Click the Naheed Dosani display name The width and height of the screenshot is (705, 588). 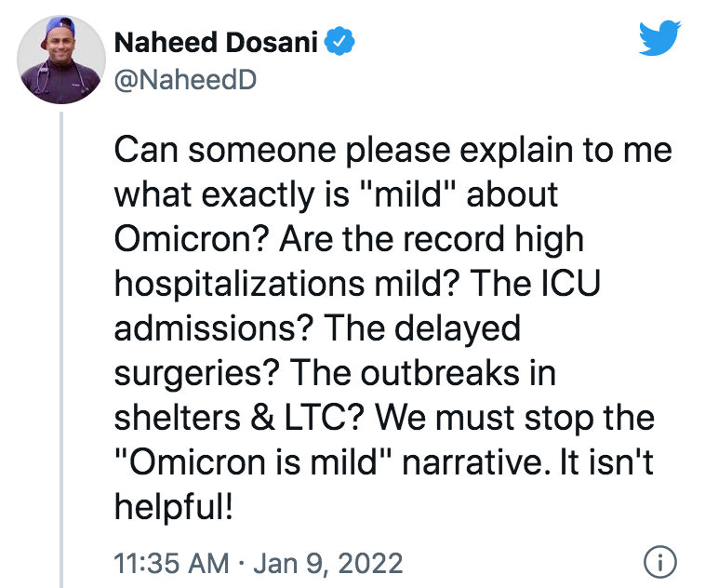click(216, 42)
